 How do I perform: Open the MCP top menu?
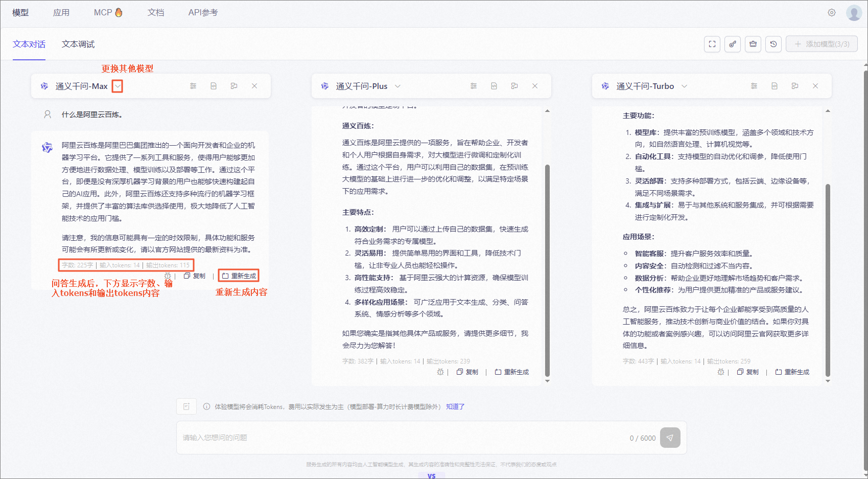tap(108, 13)
